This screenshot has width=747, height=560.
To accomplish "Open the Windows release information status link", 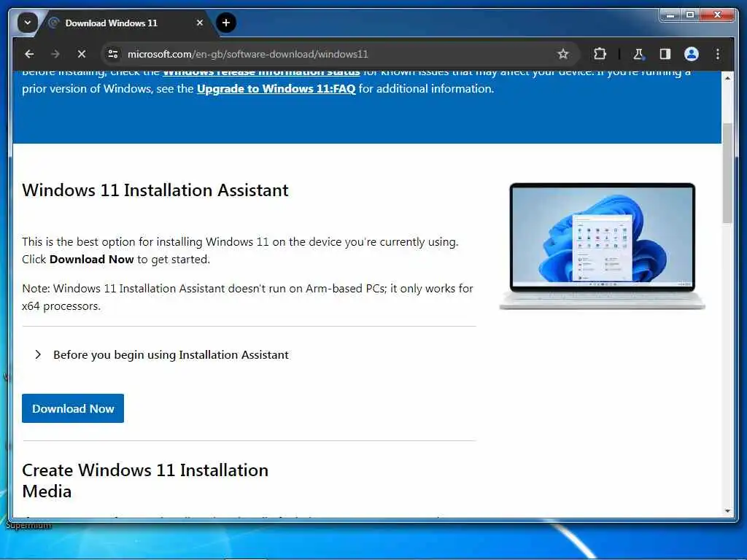I will click(261, 73).
